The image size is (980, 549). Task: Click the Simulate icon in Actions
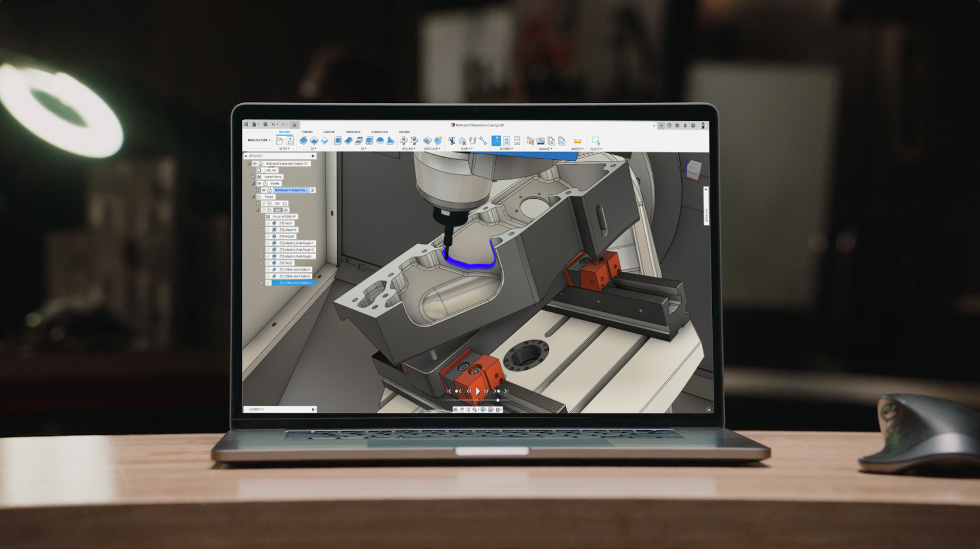[496, 141]
